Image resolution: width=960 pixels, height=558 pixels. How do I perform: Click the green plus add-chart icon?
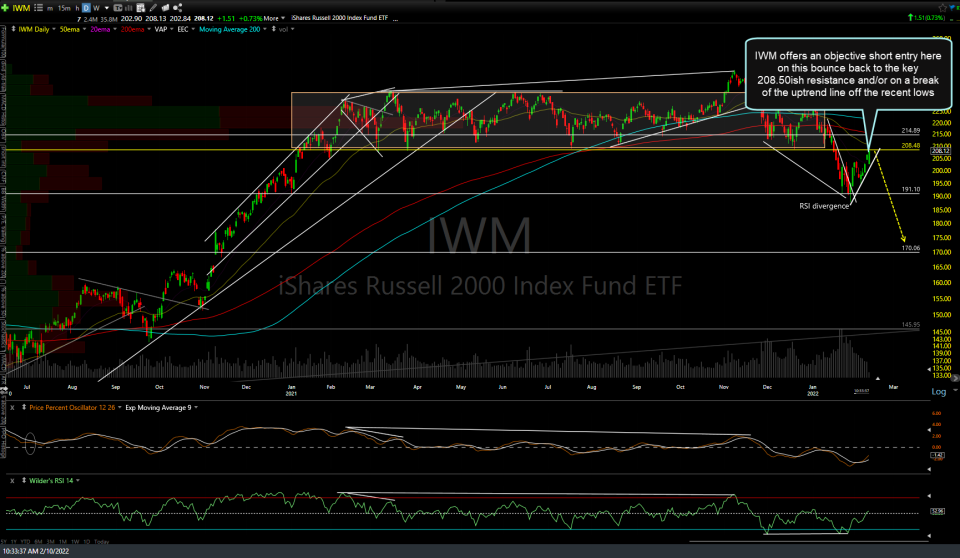coord(5,8)
